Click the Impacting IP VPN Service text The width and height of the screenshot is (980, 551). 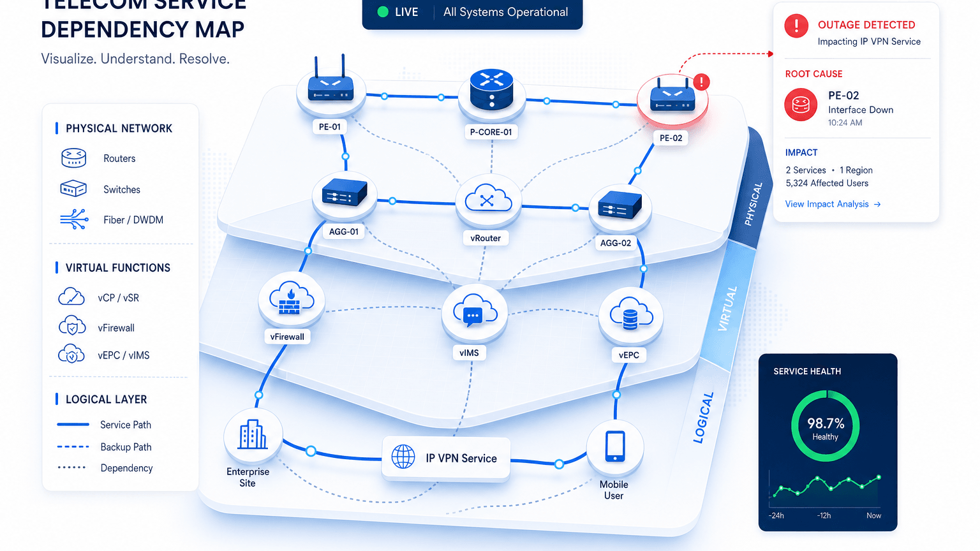coord(869,41)
